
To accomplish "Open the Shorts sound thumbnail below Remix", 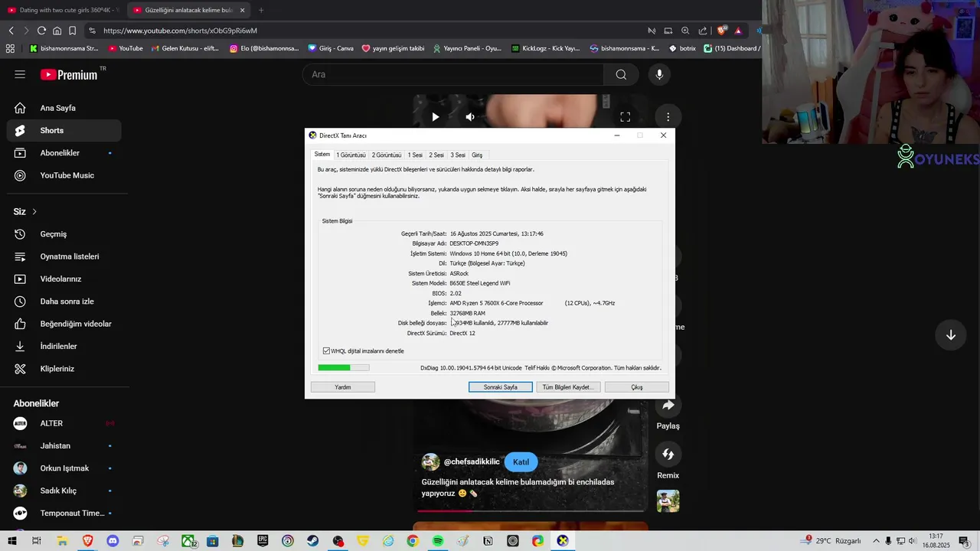I will (x=668, y=501).
